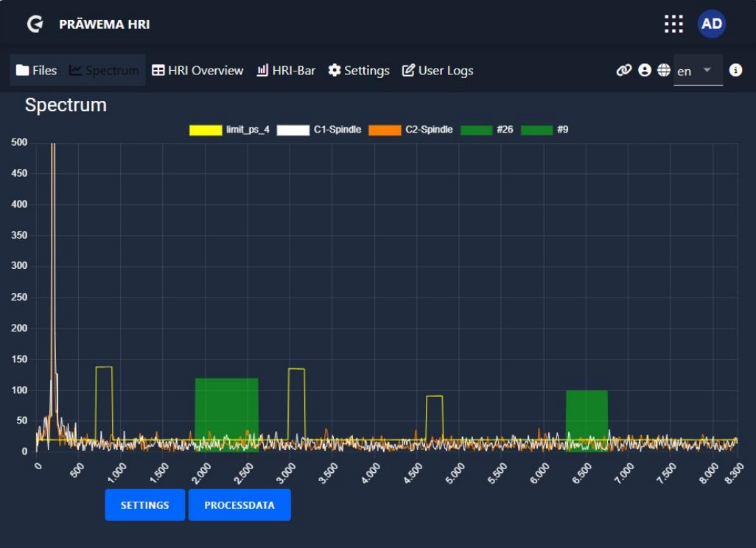Image resolution: width=756 pixels, height=548 pixels.
Task: Open User Logs page
Action: click(x=438, y=71)
